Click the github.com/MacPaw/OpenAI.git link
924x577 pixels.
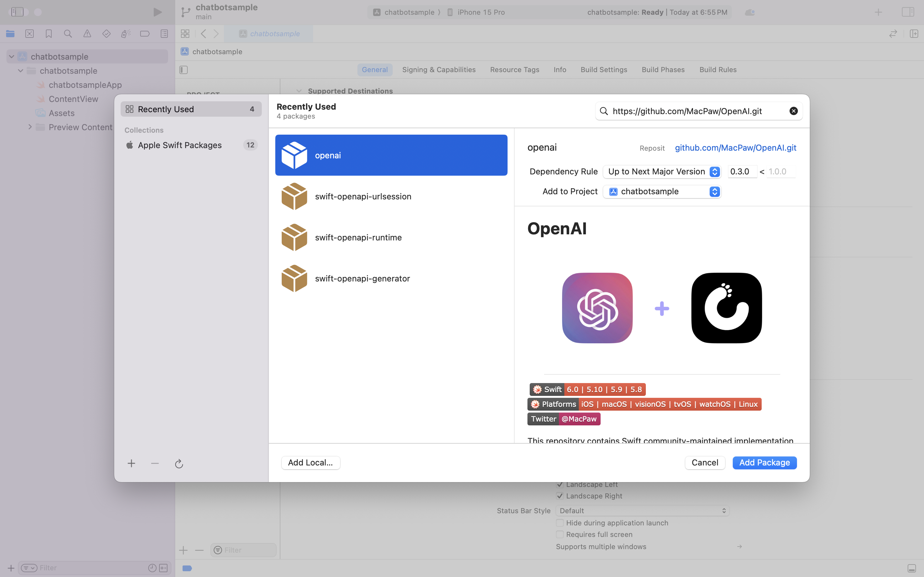[735, 147]
